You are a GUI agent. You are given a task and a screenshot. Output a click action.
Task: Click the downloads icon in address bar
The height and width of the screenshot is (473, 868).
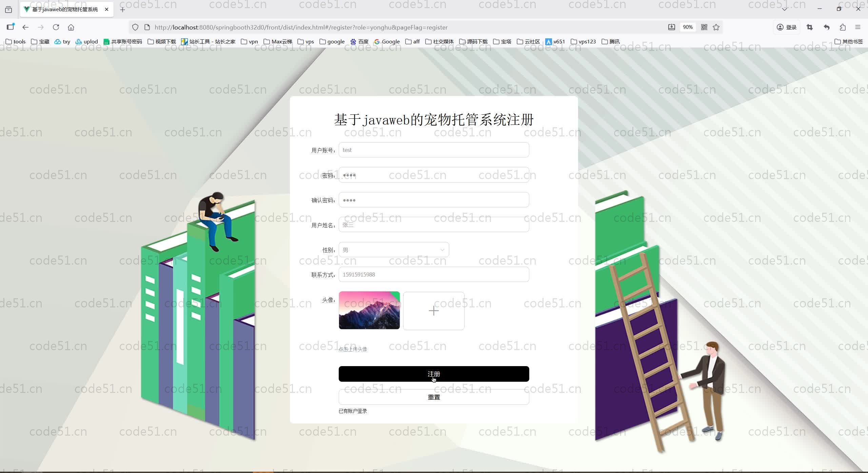[671, 27]
